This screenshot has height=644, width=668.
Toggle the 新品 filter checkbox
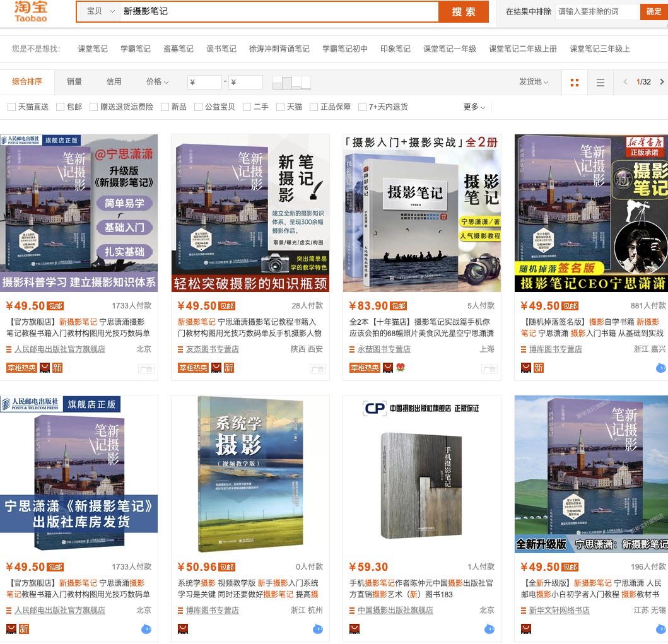coord(165,107)
